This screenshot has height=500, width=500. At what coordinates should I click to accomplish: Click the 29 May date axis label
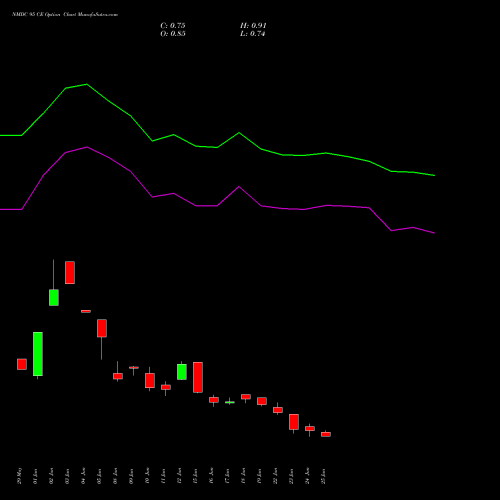19,476
